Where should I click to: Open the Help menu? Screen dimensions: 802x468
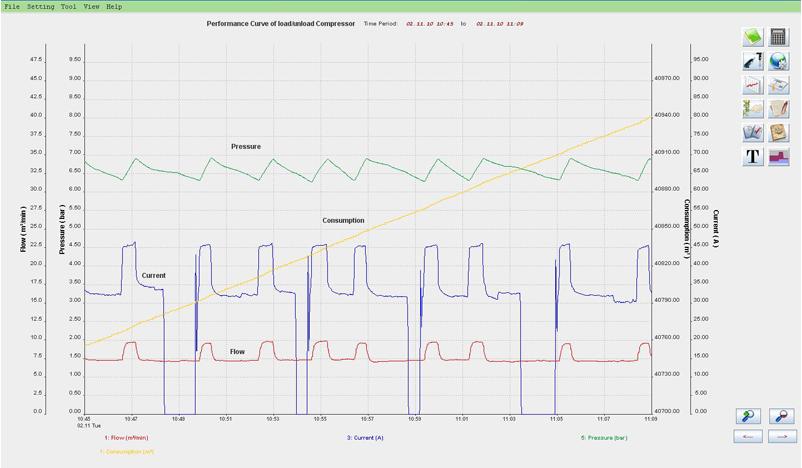click(x=114, y=6)
